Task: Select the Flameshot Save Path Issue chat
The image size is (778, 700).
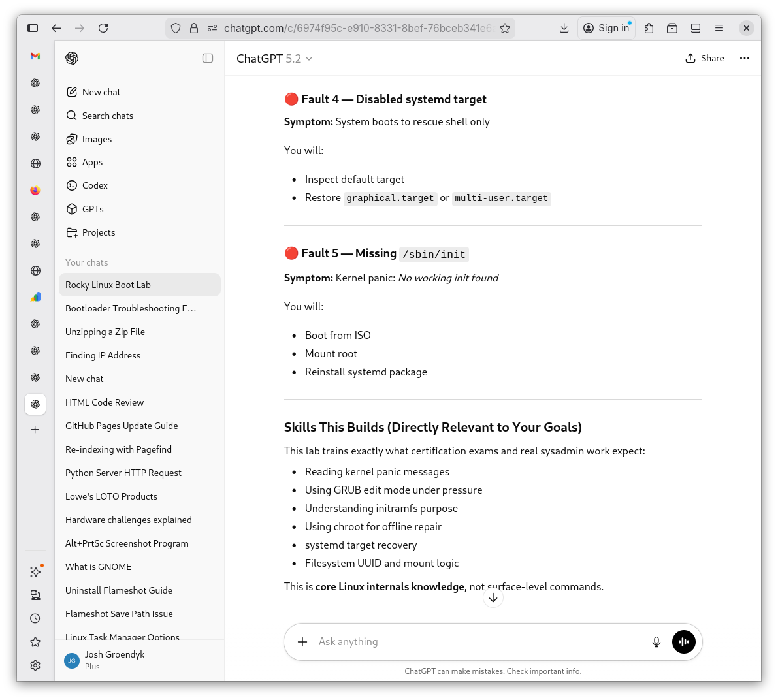Action: pos(119,614)
